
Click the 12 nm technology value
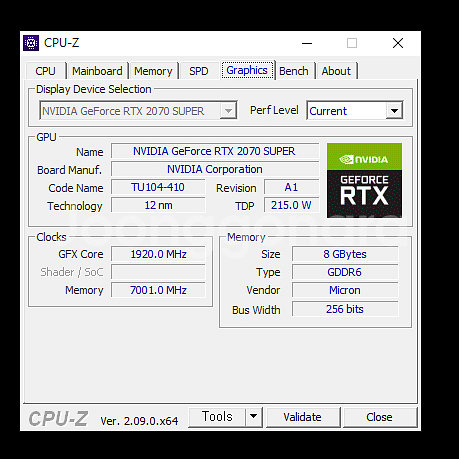[158, 205]
